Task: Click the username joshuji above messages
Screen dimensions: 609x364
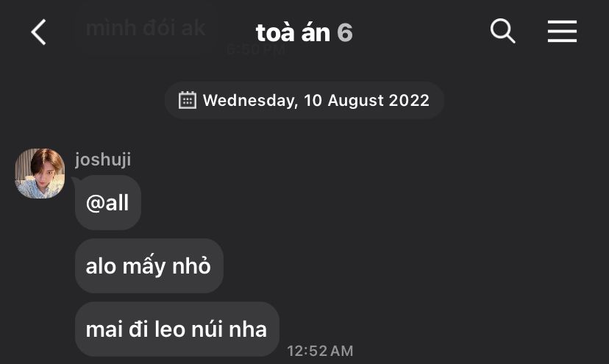Action: coord(103,160)
